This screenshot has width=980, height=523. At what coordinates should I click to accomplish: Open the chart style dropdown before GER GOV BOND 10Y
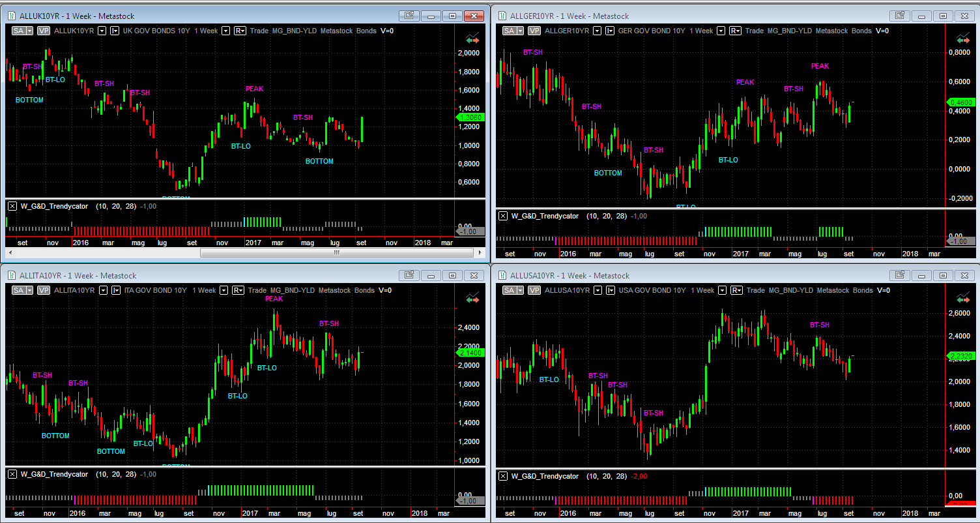pyautogui.click(x=610, y=31)
